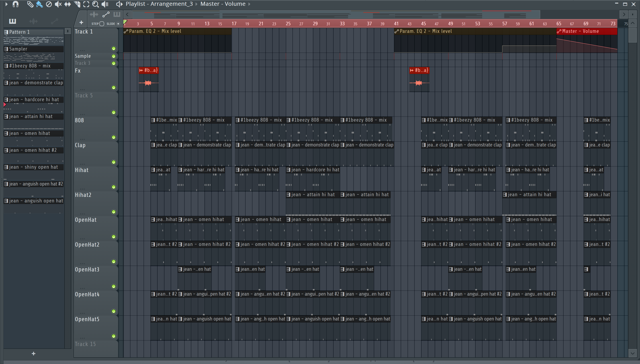This screenshot has height=364, width=640.
Task: Open the last OpenHat3 clip menu icon
Action: tap(586, 269)
